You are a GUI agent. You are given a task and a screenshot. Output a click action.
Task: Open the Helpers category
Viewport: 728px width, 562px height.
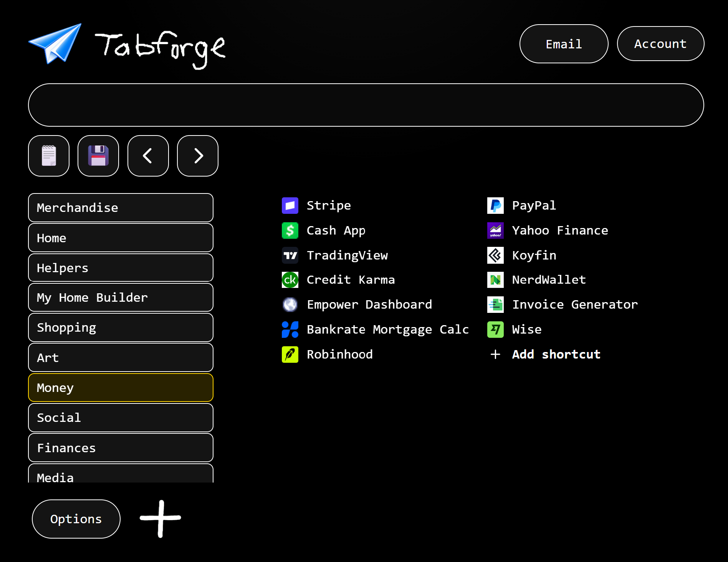pyautogui.click(x=121, y=268)
